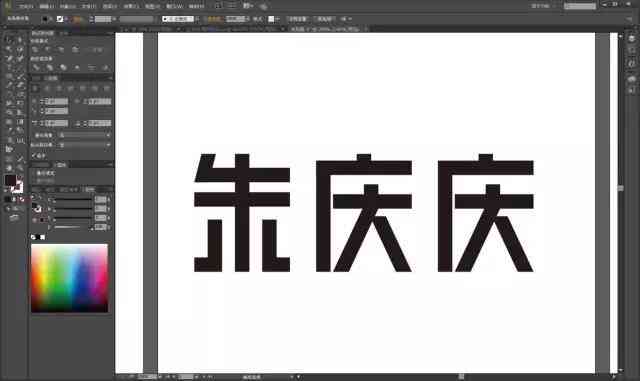Click the zoom level field in status bar
This screenshot has width=640, height=381.
click(147, 377)
